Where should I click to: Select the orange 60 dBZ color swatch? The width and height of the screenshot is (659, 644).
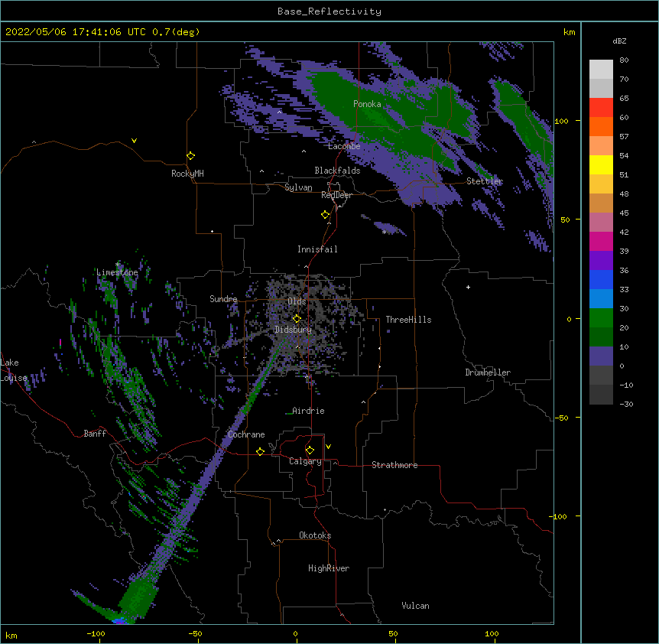click(x=601, y=126)
